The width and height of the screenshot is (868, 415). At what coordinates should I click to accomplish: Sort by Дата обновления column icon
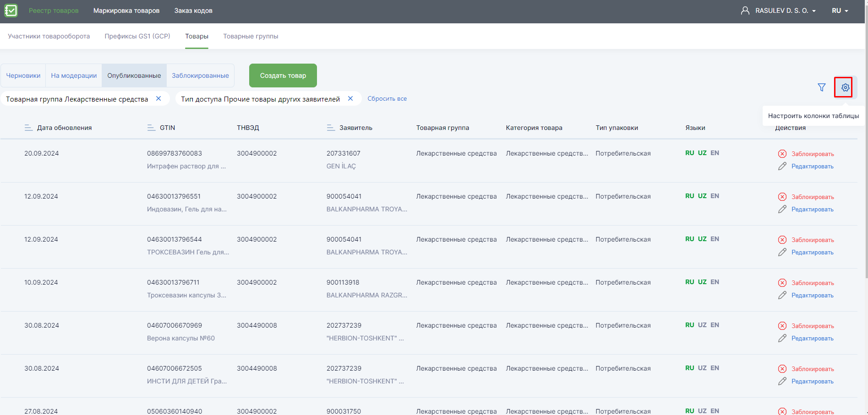coord(28,128)
